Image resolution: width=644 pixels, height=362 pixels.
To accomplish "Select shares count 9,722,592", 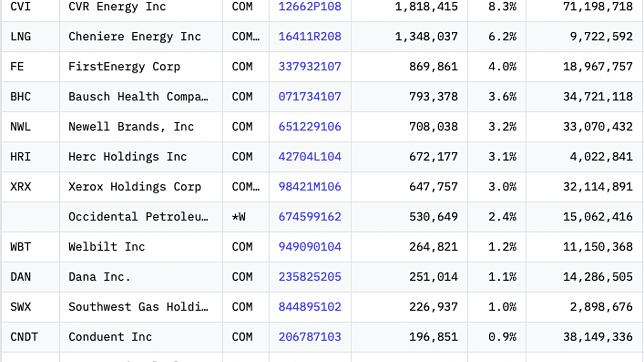I will (601, 37).
